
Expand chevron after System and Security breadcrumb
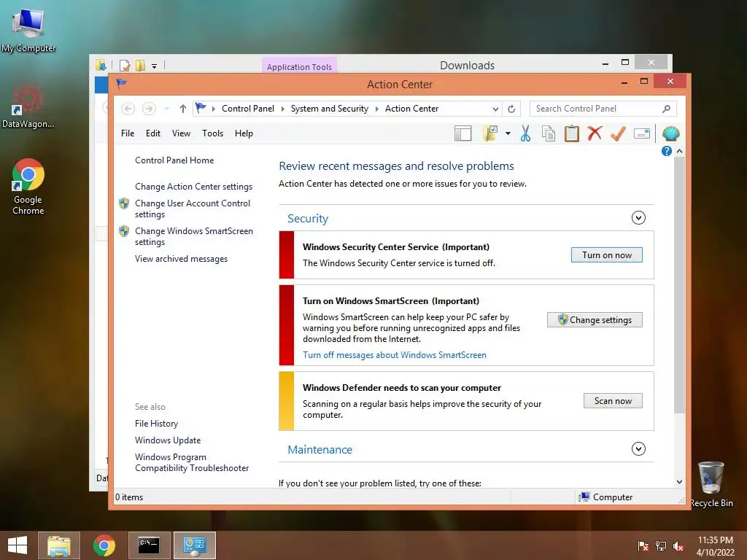[x=377, y=109]
